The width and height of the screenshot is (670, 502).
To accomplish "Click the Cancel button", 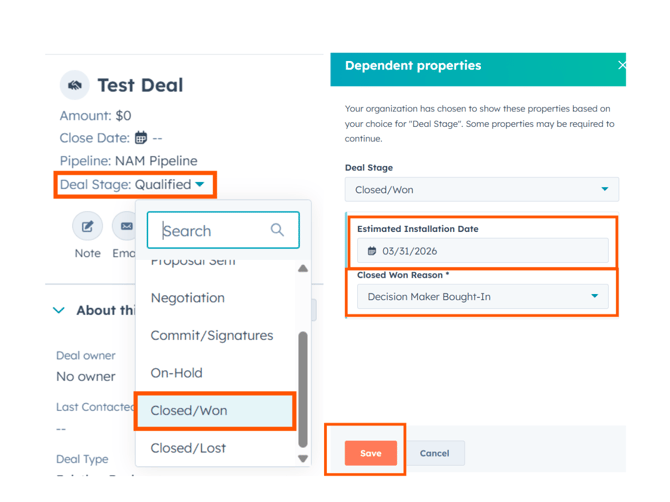I will 434,453.
